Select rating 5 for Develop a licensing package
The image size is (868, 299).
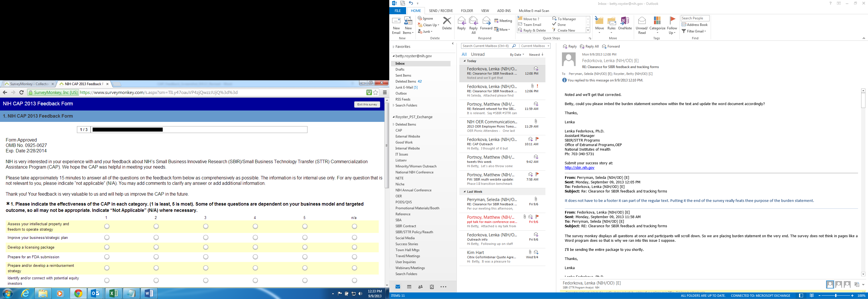pyautogui.click(x=305, y=247)
